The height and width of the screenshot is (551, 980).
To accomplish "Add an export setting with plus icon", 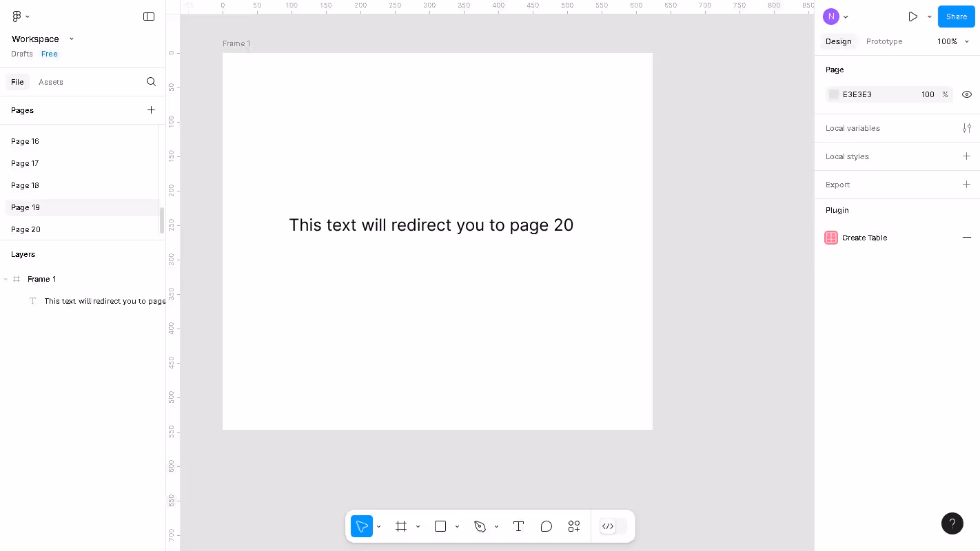I will point(967,185).
